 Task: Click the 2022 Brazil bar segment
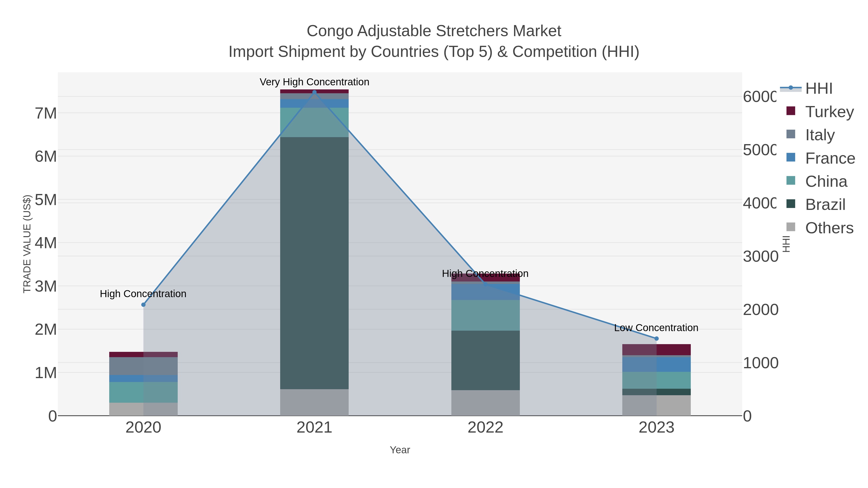click(x=486, y=360)
